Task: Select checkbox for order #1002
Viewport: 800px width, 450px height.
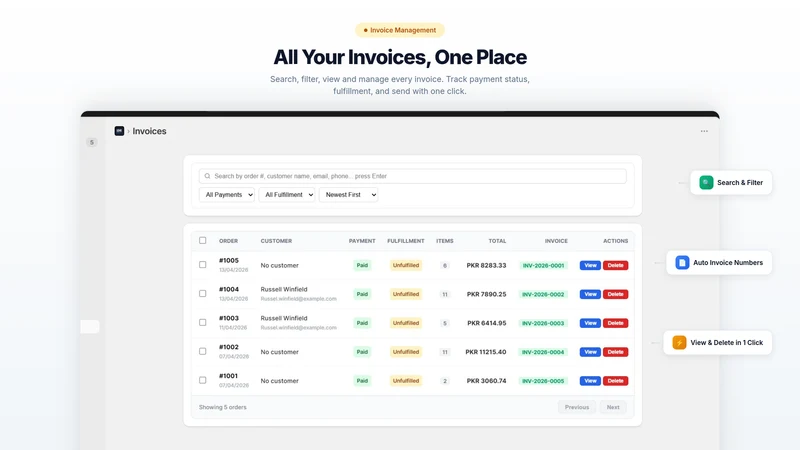Action: [x=203, y=352]
